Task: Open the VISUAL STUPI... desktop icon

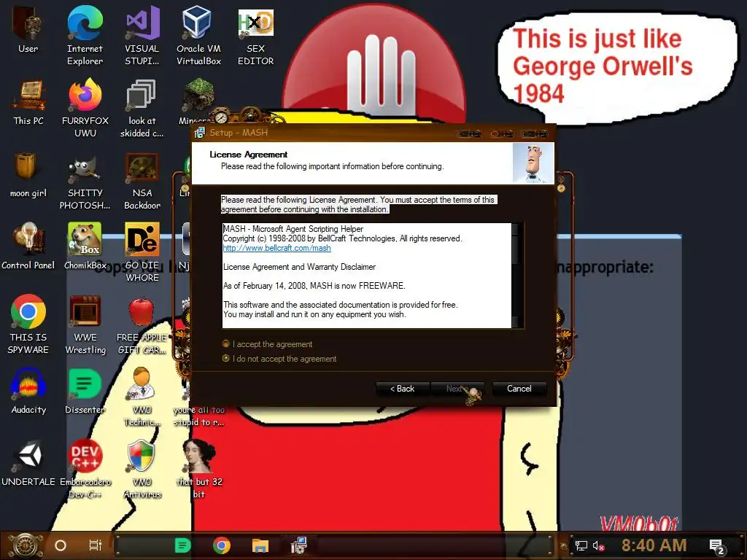Action: (142, 36)
